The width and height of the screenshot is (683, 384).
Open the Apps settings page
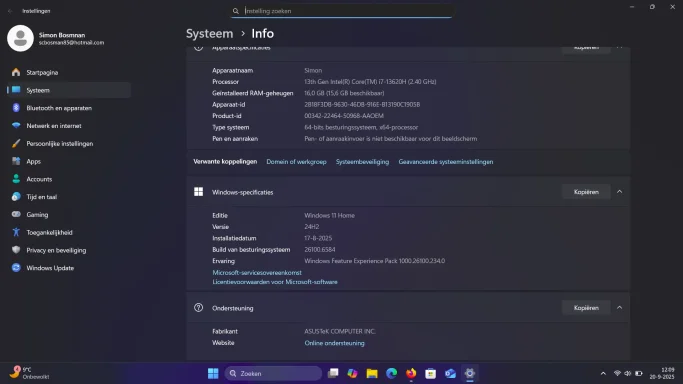[69, 162]
